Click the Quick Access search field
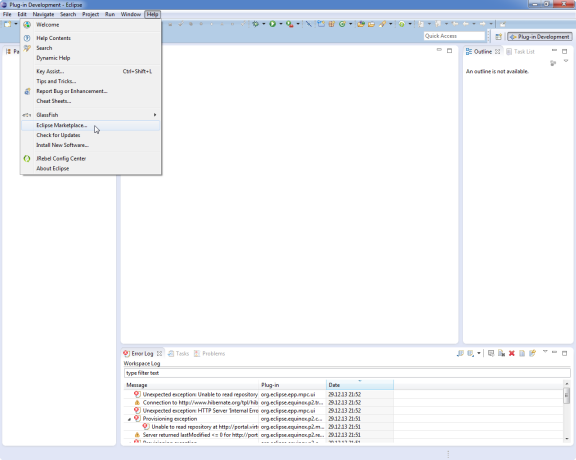576x460 pixels. pos(454,36)
